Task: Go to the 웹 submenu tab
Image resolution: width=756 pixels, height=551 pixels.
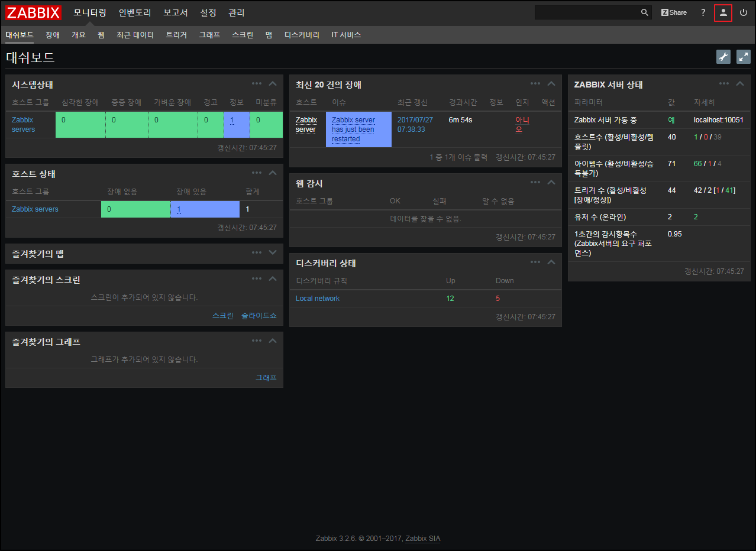Action: 101,35
